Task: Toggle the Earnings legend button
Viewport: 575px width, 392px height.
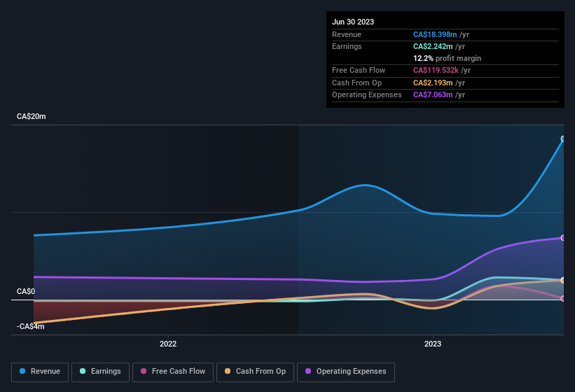Action: pos(100,372)
